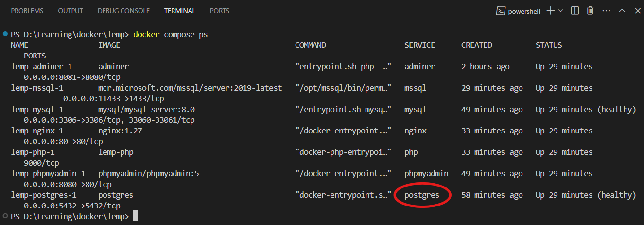The image size is (644, 225).
Task: Click the nginx:1.27 image text
Action: coord(120,131)
